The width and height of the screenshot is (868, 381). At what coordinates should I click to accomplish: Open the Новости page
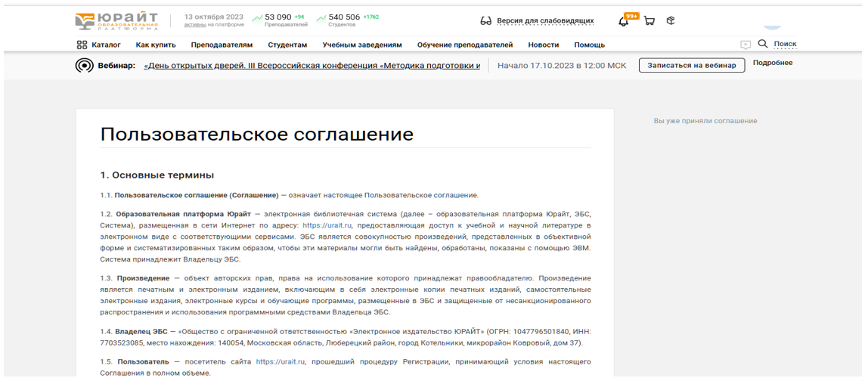(x=544, y=45)
